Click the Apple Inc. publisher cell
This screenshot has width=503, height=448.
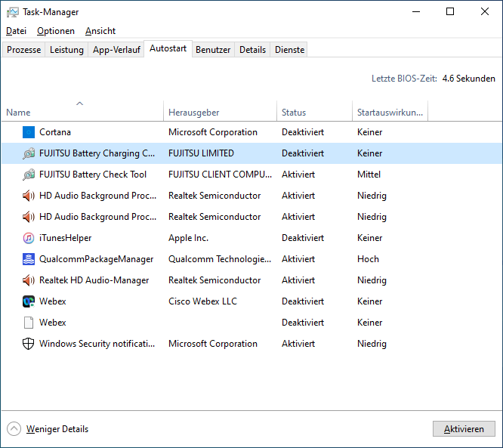188,238
